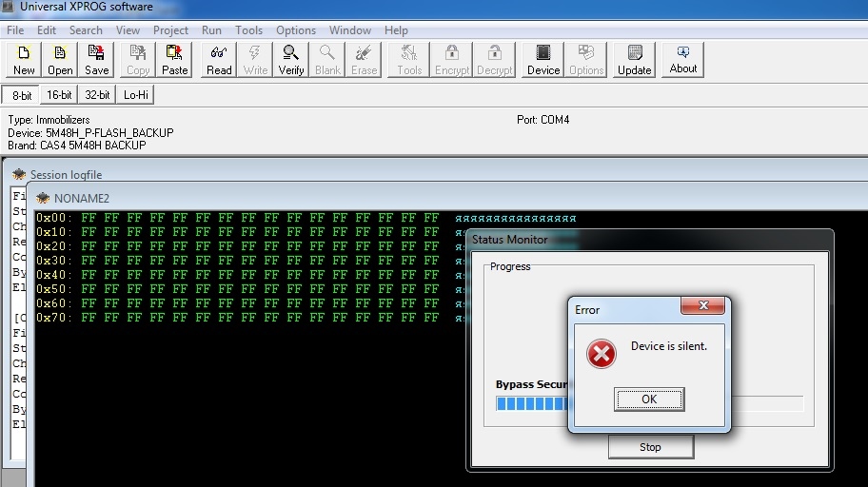Switch to 16-bit view mode
Viewport: 868px width, 487px height.
(59, 95)
